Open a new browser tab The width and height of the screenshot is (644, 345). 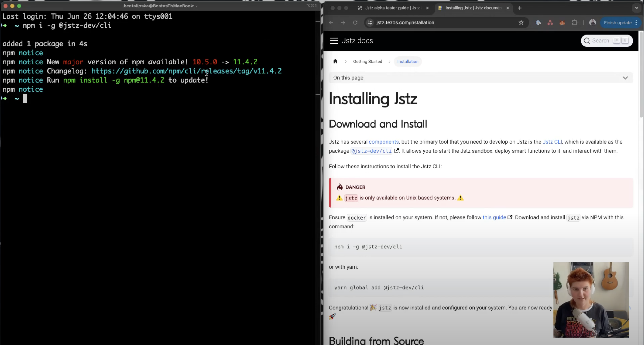(x=520, y=8)
